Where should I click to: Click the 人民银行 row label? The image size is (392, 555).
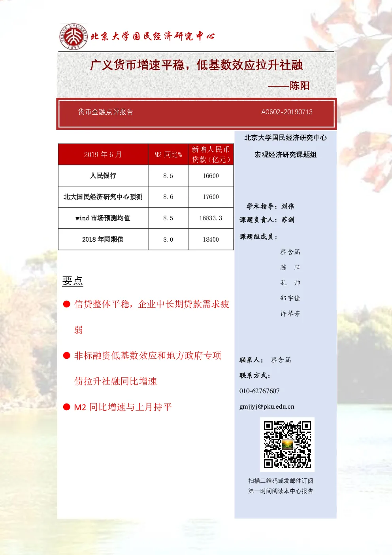point(103,176)
